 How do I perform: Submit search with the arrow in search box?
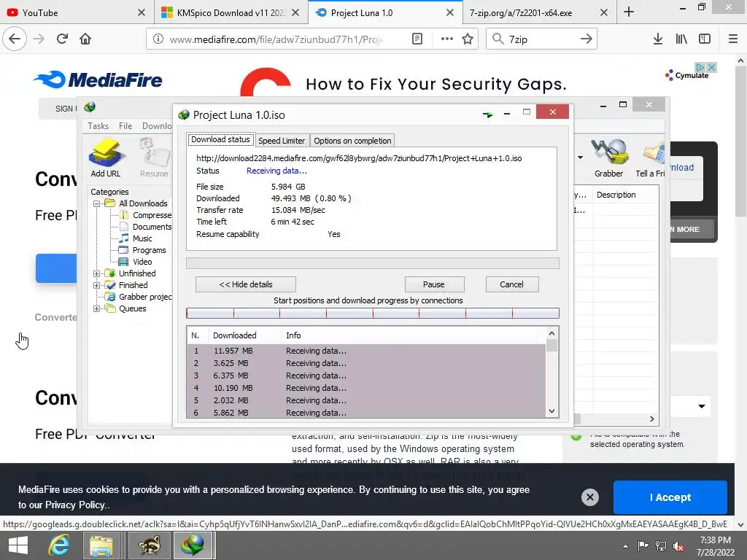pos(587,39)
